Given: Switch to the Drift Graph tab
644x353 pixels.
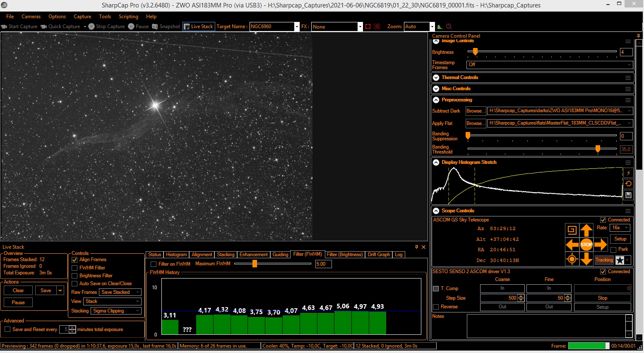Looking at the screenshot, I should tap(379, 255).
